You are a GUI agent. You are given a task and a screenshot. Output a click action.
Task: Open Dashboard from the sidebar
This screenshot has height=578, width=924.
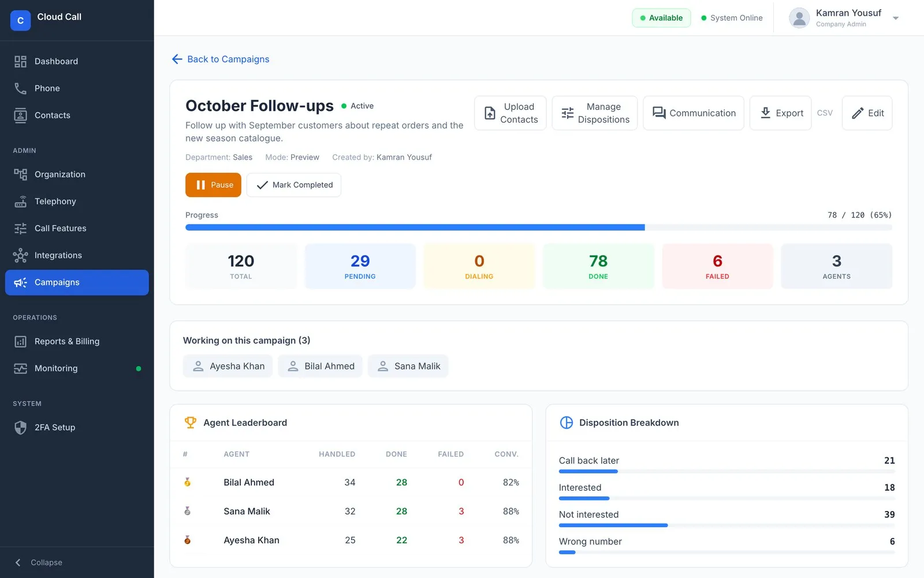coord(77,61)
